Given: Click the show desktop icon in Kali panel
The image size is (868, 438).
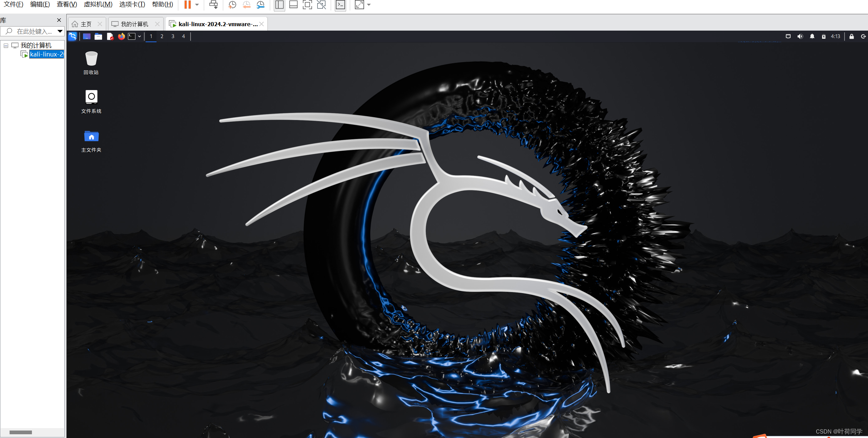Looking at the screenshot, I should [x=87, y=36].
